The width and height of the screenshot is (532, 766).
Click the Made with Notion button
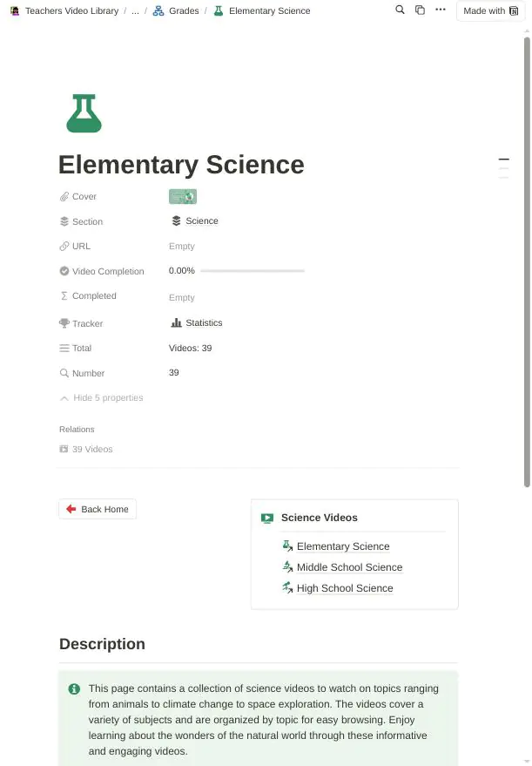[x=490, y=10]
